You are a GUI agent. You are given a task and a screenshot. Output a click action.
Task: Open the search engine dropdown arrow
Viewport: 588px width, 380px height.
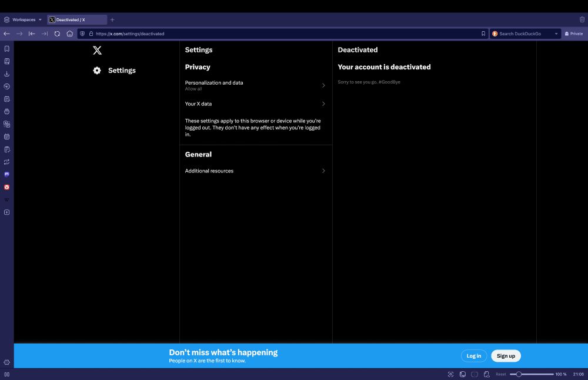pos(556,34)
